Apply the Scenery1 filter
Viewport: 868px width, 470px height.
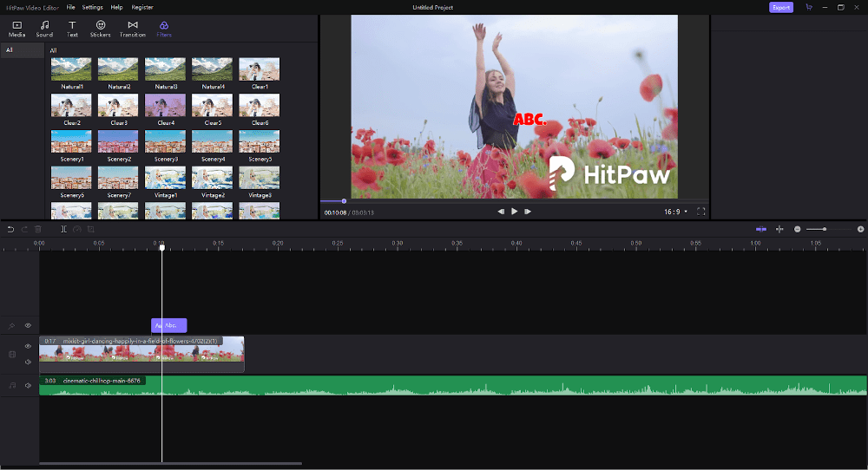tap(71, 141)
